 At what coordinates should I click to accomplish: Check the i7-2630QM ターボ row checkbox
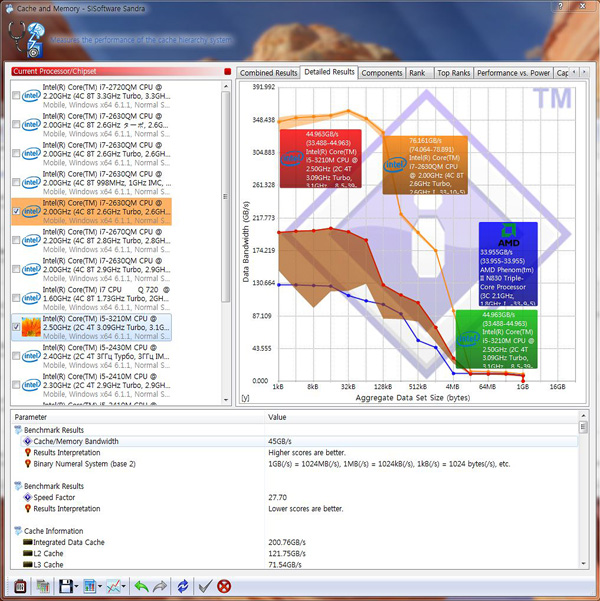click(16, 124)
